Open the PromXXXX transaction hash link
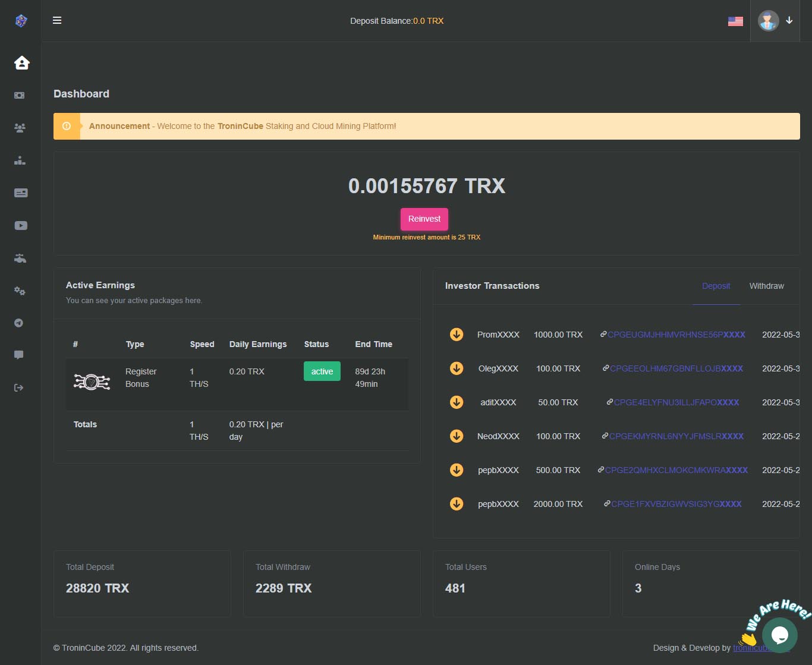The image size is (812, 665). [676, 335]
